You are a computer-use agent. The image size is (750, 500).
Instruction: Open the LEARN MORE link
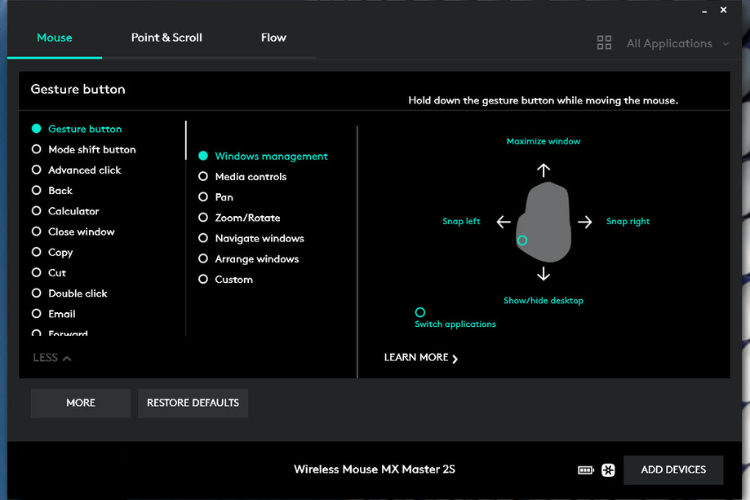coord(421,357)
